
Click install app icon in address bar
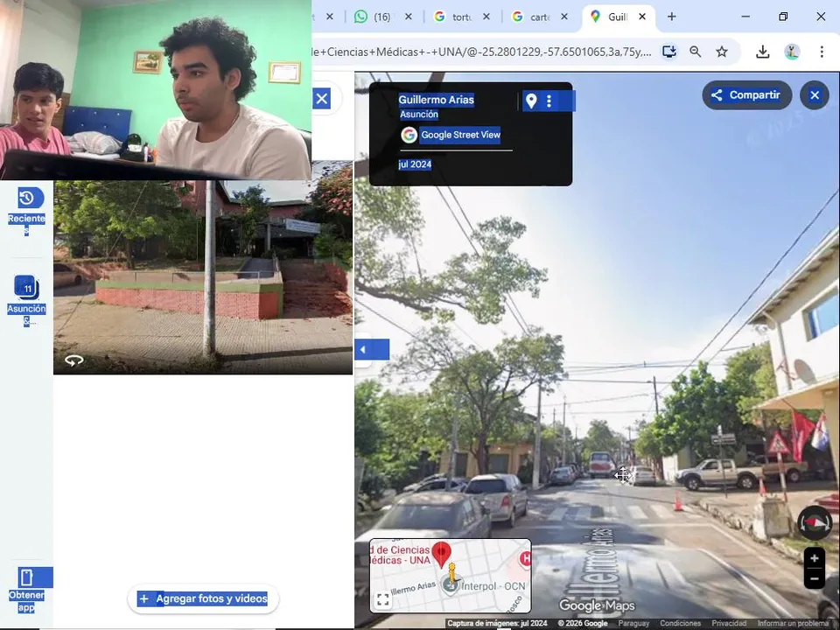[x=669, y=52]
